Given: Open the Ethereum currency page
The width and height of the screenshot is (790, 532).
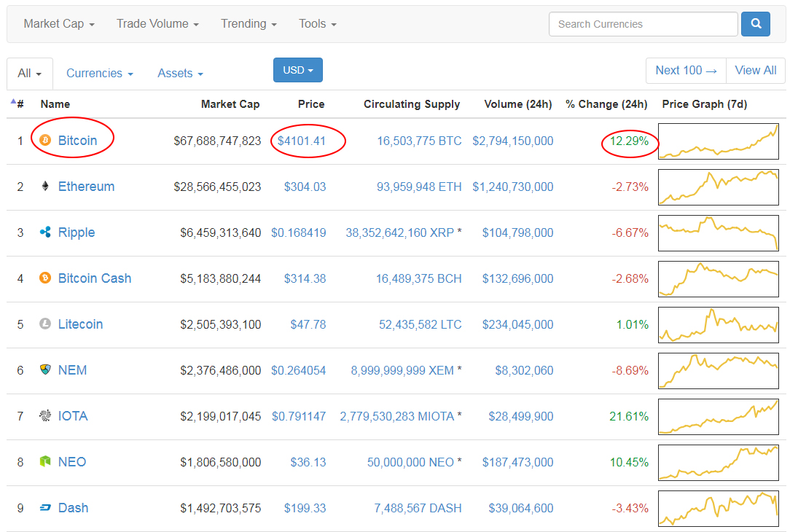Looking at the screenshot, I should tap(86, 187).
